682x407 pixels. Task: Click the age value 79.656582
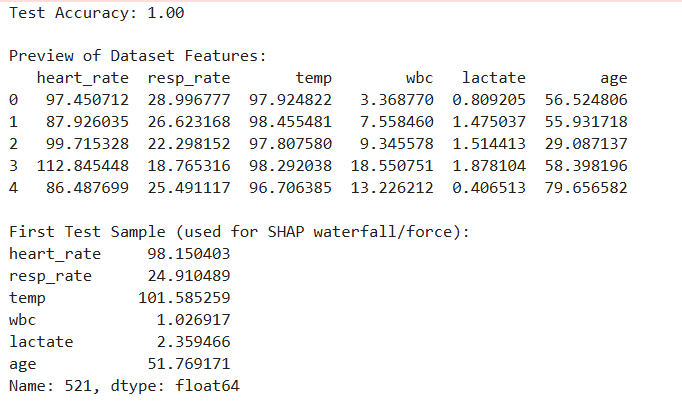pyautogui.click(x=587, y=188)
